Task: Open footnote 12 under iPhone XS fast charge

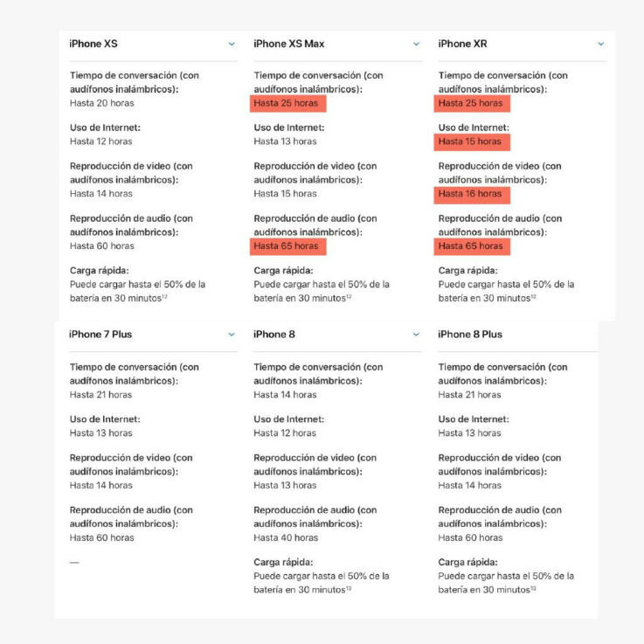Action: (x=164, y=297)
